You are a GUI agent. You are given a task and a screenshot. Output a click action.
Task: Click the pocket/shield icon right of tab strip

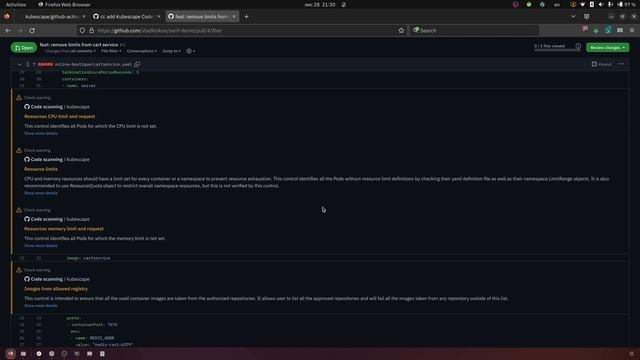[587, 17]
